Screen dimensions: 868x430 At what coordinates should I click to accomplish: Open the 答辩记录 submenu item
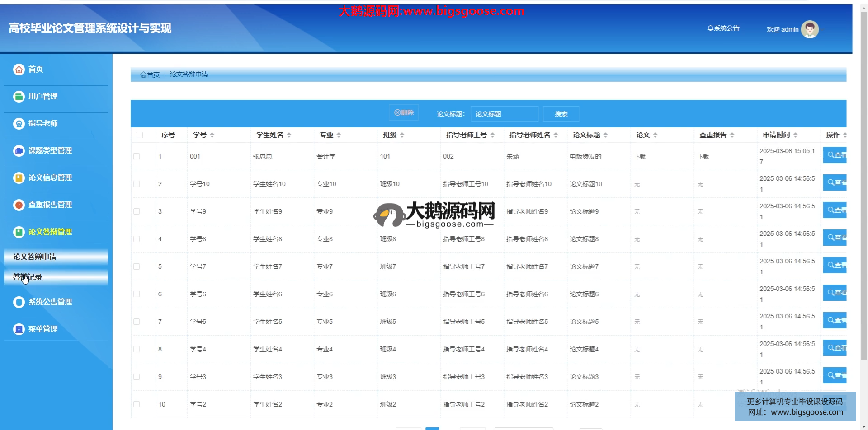tap(28, 277)
